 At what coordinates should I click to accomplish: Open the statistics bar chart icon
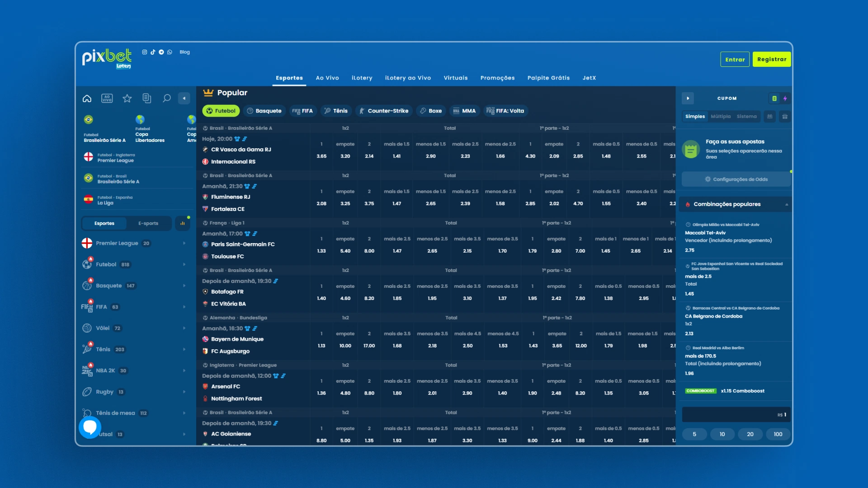click(x=183, y=223)
